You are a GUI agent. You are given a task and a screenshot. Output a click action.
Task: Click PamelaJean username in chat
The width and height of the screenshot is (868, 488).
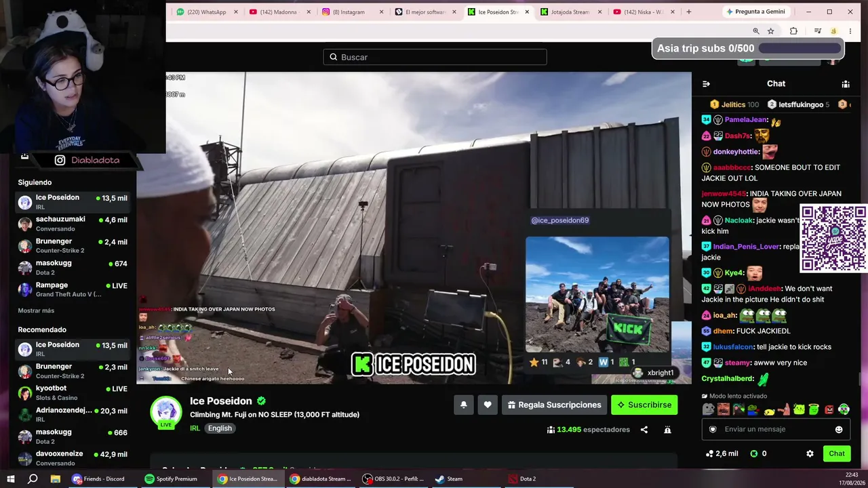(x=746, y=120)
